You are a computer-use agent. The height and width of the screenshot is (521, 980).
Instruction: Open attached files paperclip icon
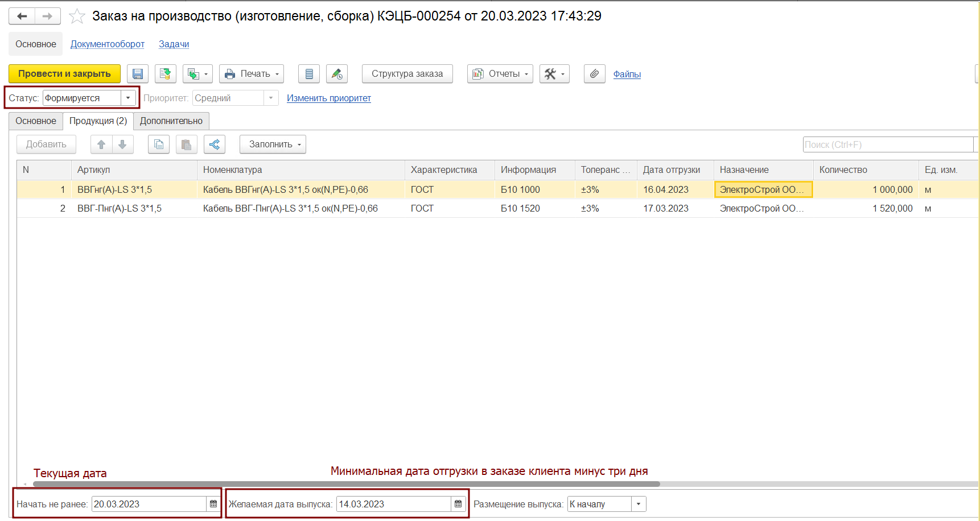coord(594,74)
